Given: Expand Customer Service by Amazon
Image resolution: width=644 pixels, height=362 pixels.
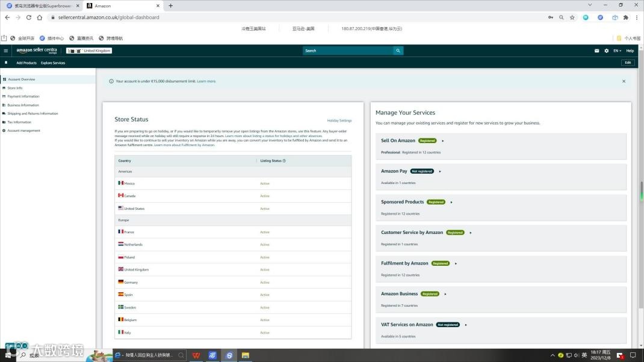Looking at the screenshot, I should click(470, 233).
